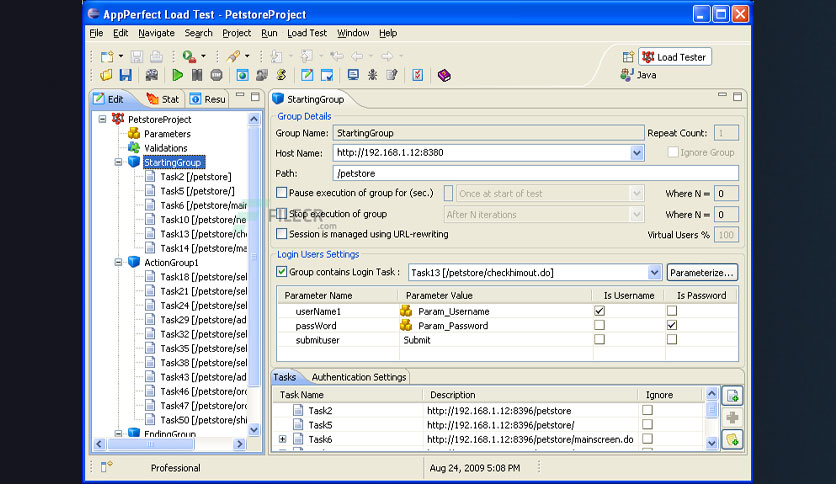Image resolution: width=836 pixels, height=484 pixels.
Task: Open the File menu
Action: click(x=97, y=33)
